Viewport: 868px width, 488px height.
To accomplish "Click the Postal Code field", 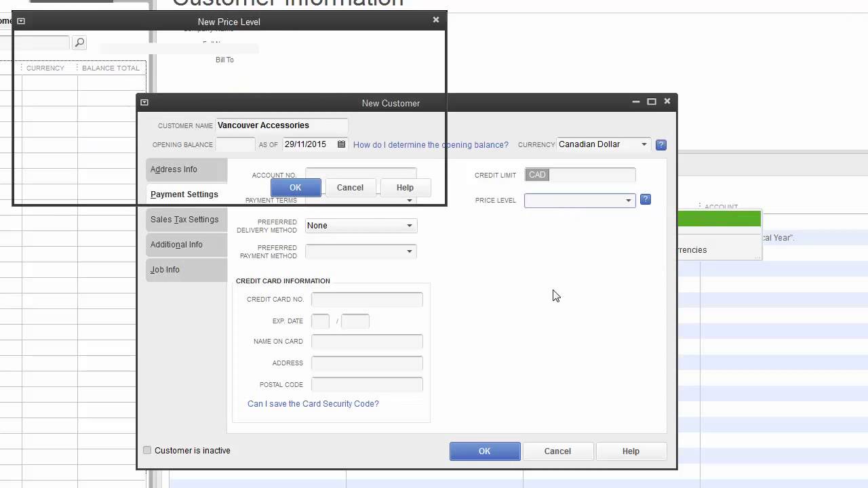I will (x=367, y=384).
